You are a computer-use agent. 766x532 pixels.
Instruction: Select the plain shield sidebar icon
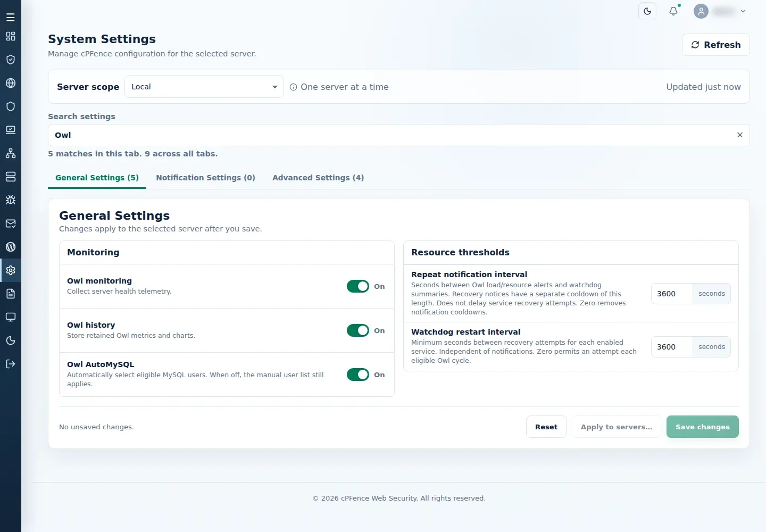[11, 106]
